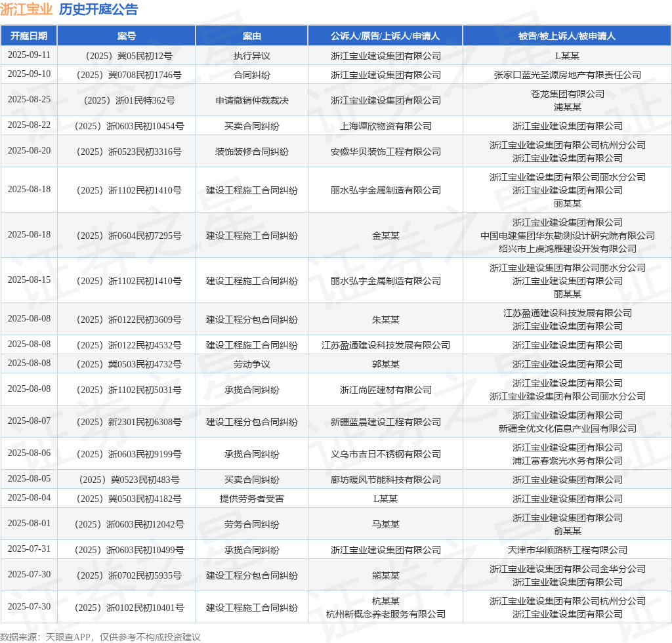
Task: Select the date cell 2025-08-22
Action: (x=29, y=125)
